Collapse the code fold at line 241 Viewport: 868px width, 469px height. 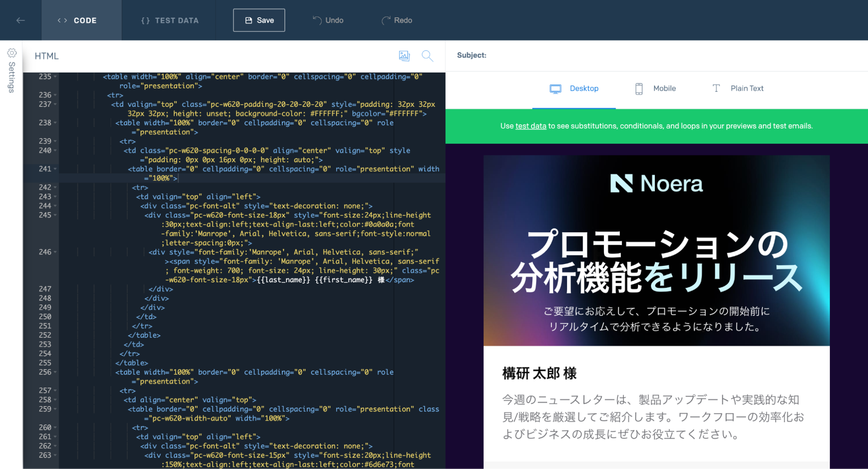[55, 168]
